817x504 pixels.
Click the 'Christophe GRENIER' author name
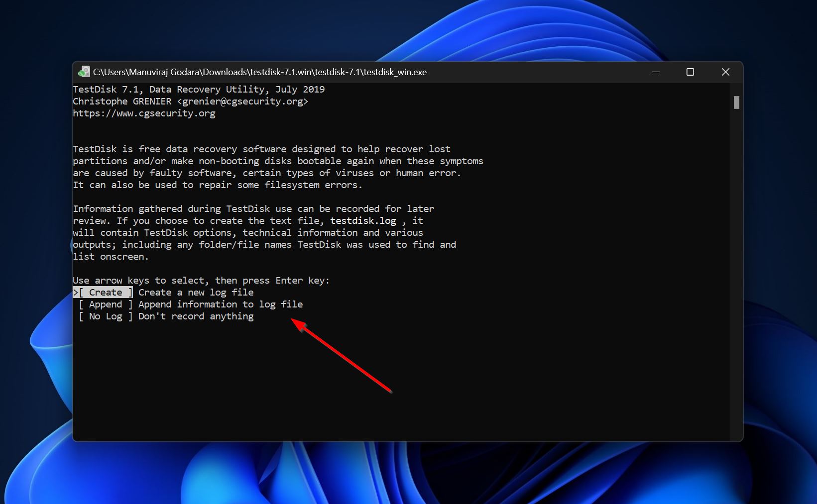point(122,101)
